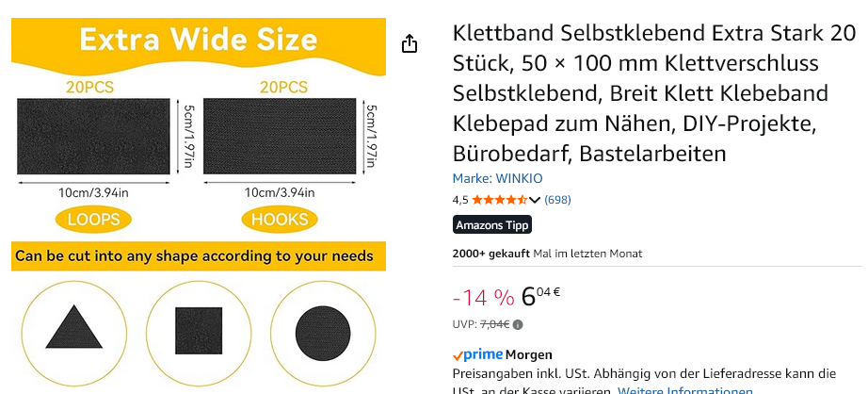The width and height of the screenshot is (868, 394).
Task: Click the orange star rating icons
Action: (499, 200)
